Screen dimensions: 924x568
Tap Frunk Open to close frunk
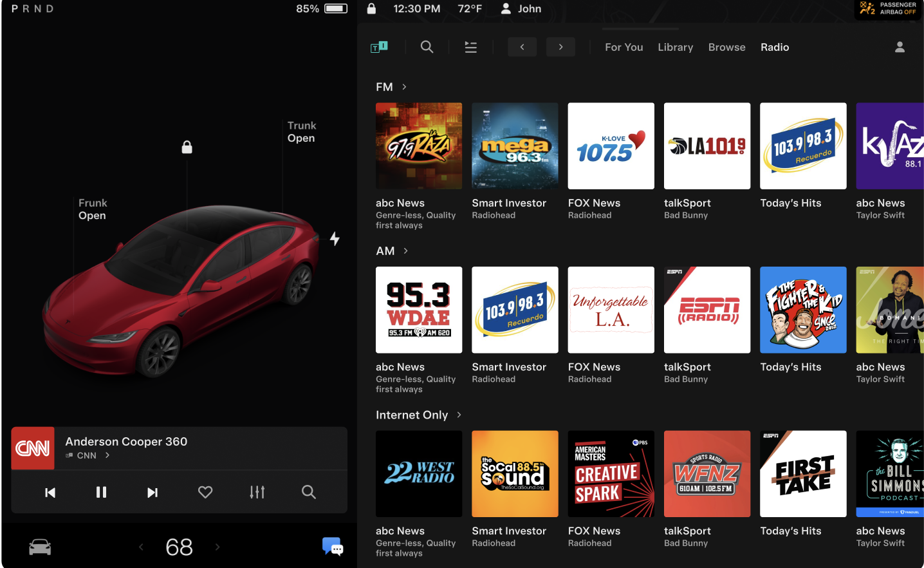(93, 209)
